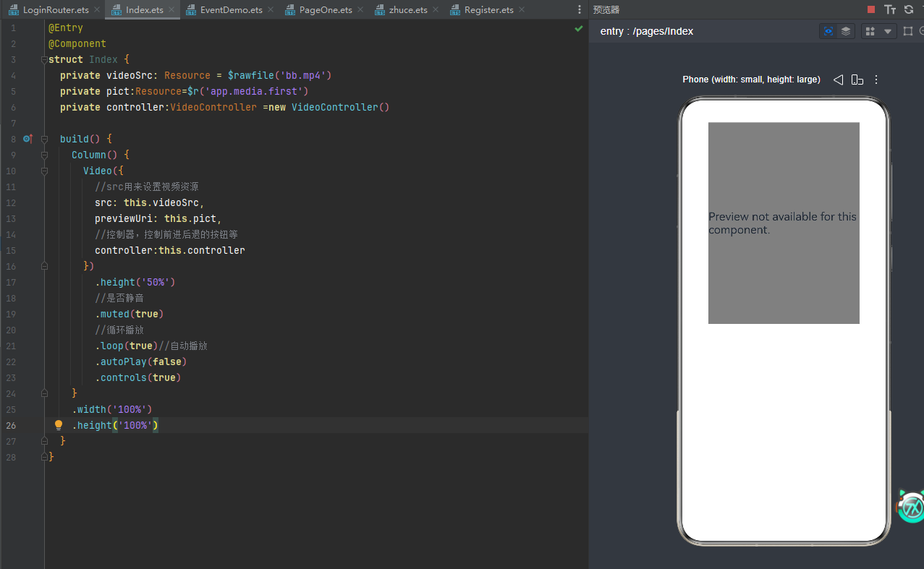Close the LoginRouter.ets tab

pyautogui.click(x=97, y=10)
